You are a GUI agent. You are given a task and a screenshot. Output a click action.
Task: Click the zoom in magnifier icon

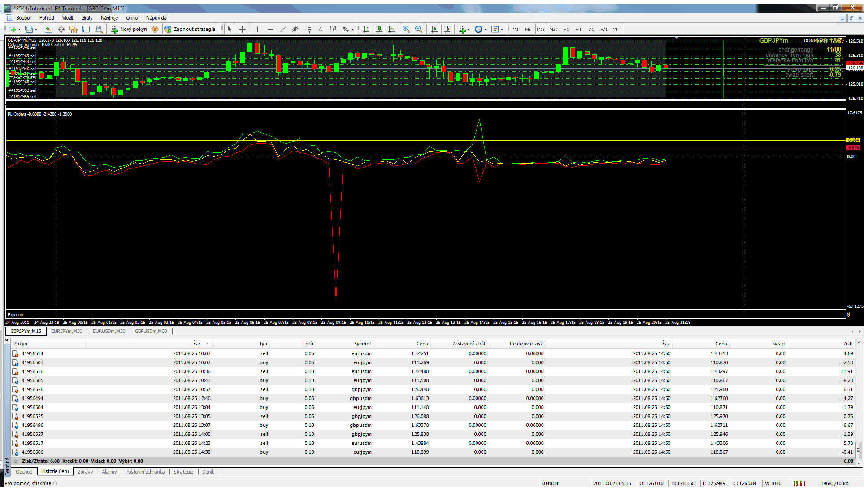click(x=406, y=29)
